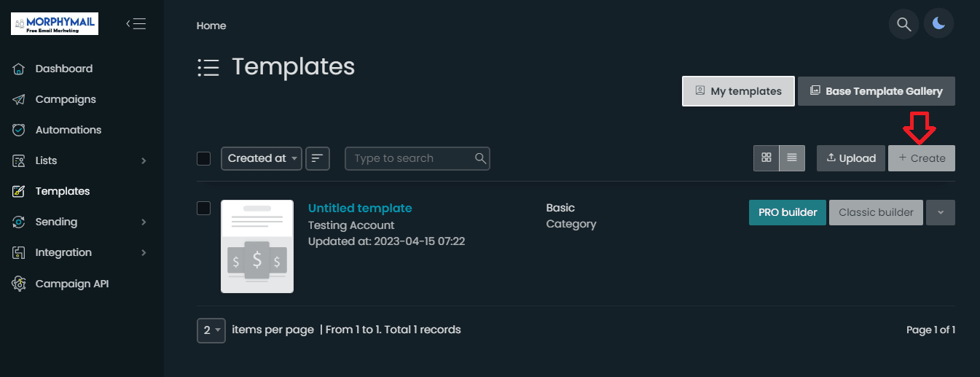Open search via the magnifier icon
Viewport: 980px width, 377px height.
tap(903, 24)
